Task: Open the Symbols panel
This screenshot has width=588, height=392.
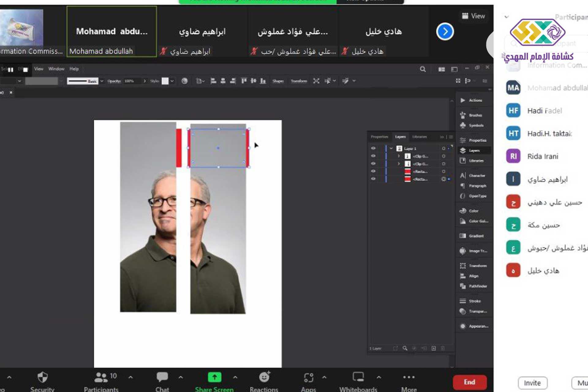Action: tap(472, 125)
